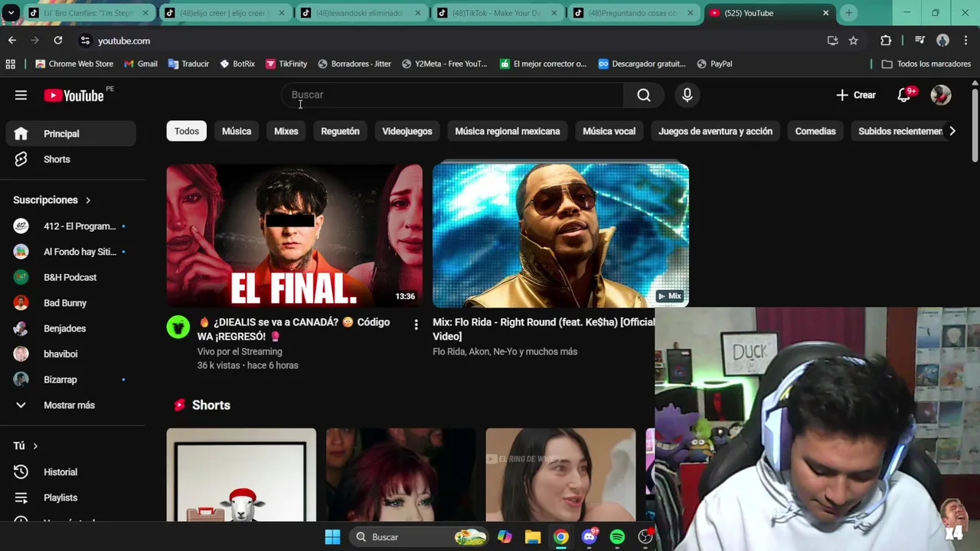Go back in Chrome
980x551 pixels.
click(x=12, y=41)
